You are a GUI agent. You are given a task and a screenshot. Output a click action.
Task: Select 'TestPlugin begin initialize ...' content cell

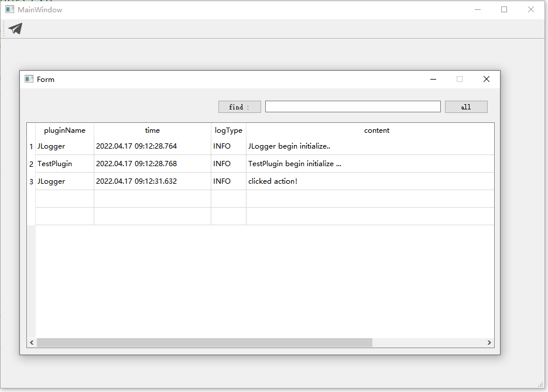point(370,164)
